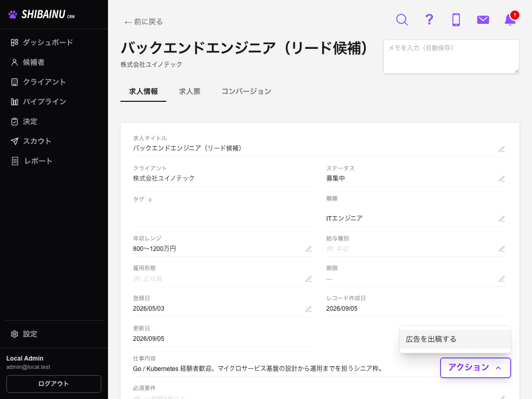Click the 給与種別 placeholder 例: 年収
The width and height of the screenshot is (532, 399).
point(338,249)
